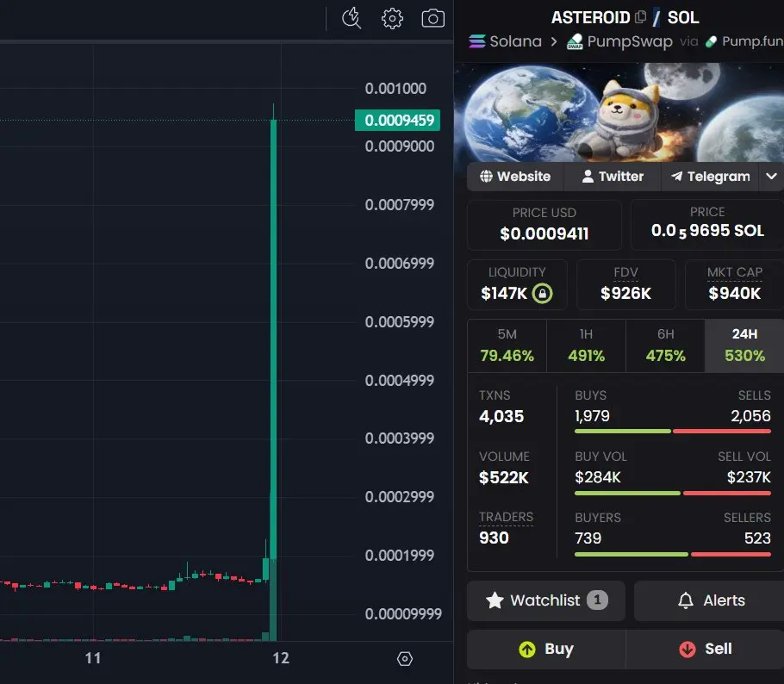Click the chart axis settings hexagon icon
The image size is (784, 684).
tap(405, 658)
